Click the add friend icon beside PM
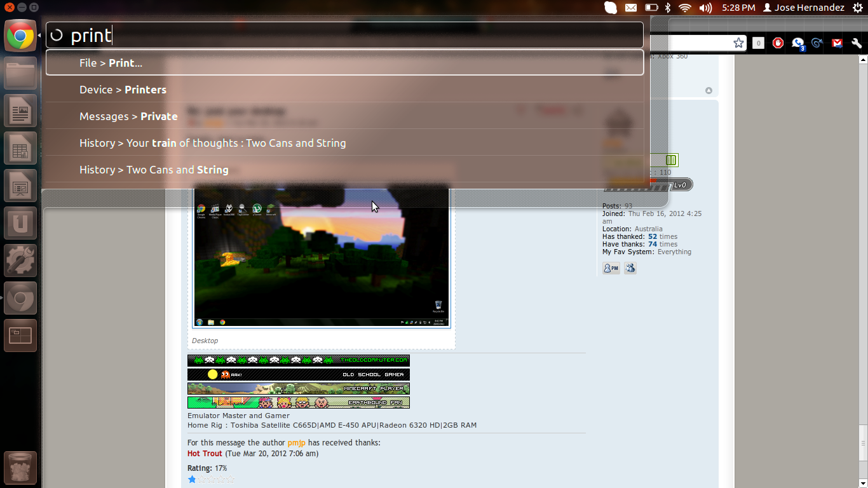Image resolution: width=868 pixels, height=488 pixels. pos(630,268)
